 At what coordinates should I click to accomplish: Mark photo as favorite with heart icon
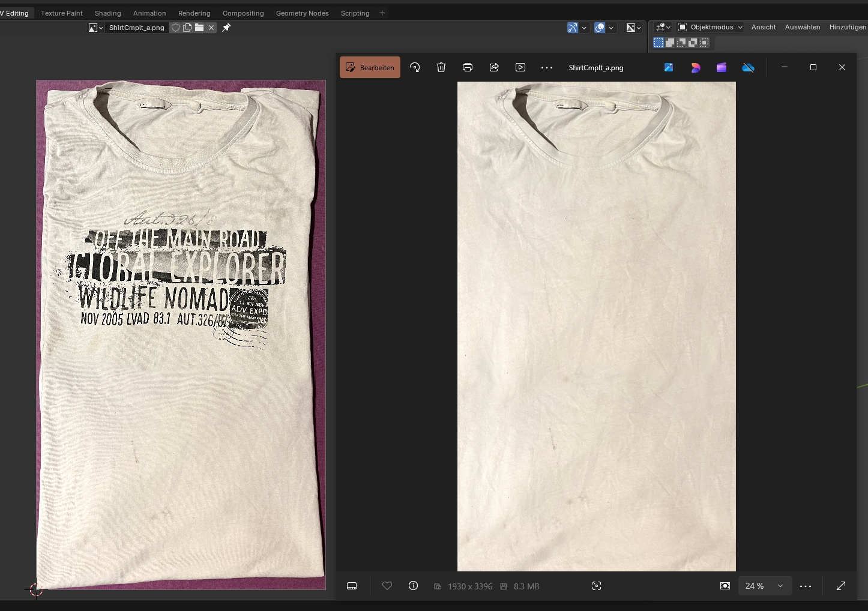click(x=387, y=586)
